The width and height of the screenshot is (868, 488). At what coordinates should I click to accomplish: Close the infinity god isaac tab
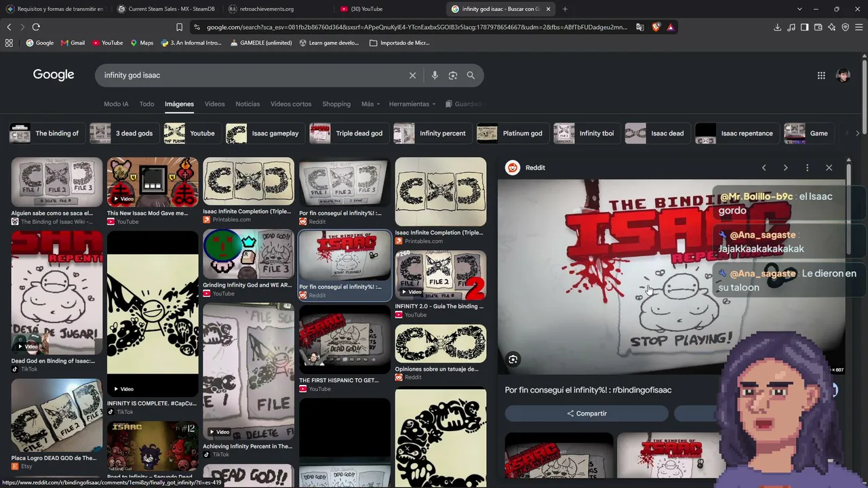coord(548,9)
